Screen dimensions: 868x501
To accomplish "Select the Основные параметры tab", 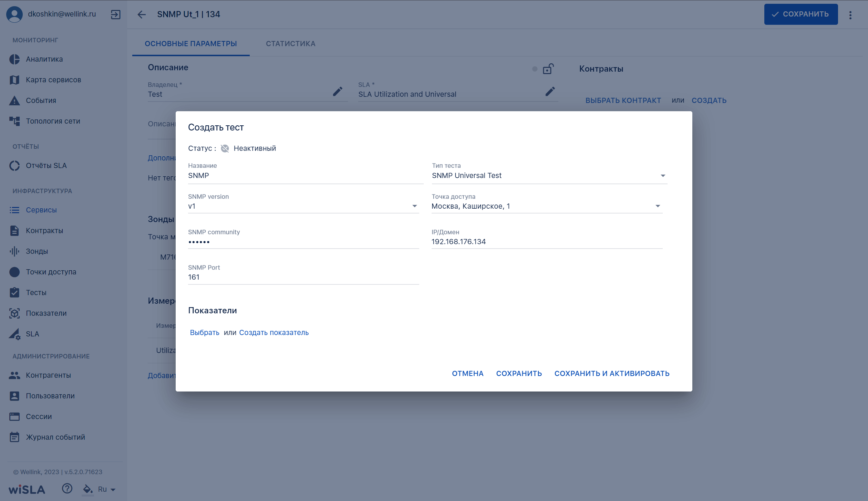I will tap(191, 44).
